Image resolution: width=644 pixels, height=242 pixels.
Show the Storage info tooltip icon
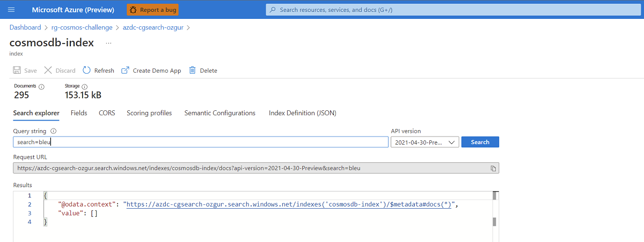pos(84,87)
